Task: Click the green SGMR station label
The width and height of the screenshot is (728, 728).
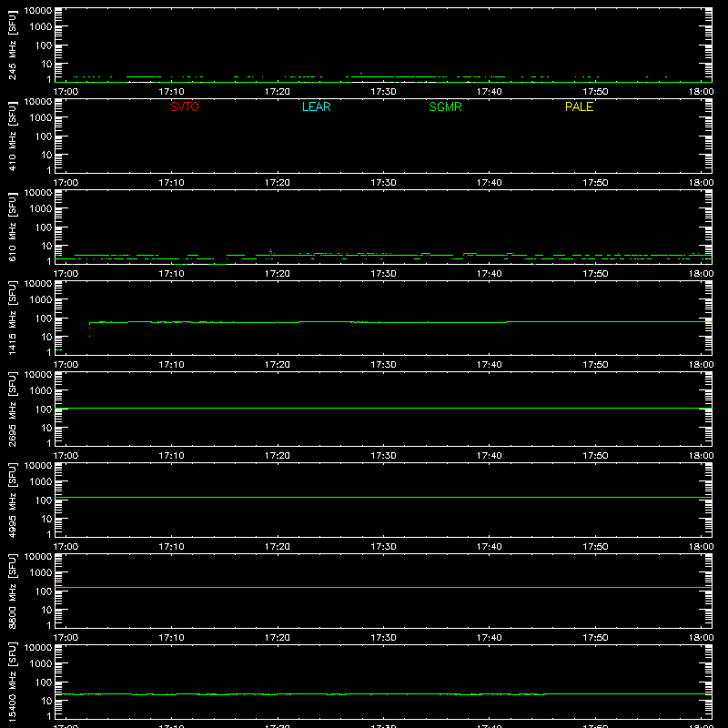Action: [x=445, y=106]
